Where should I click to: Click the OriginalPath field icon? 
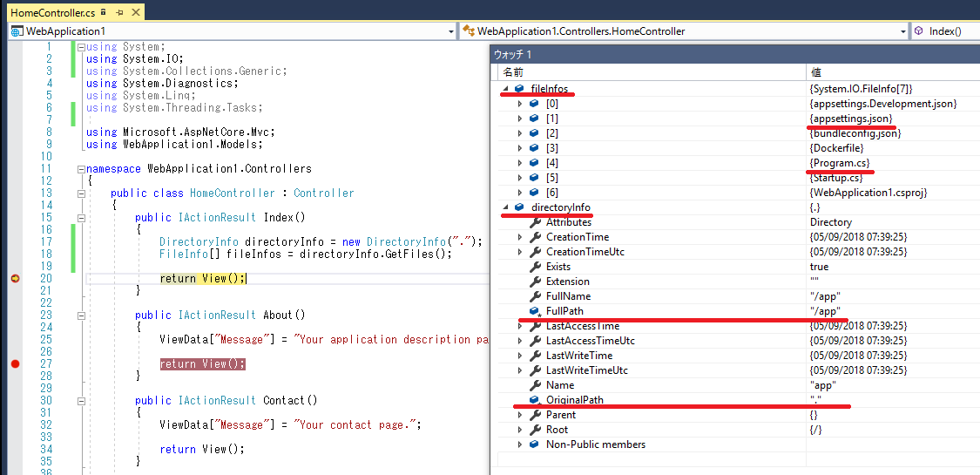point(535,400)
